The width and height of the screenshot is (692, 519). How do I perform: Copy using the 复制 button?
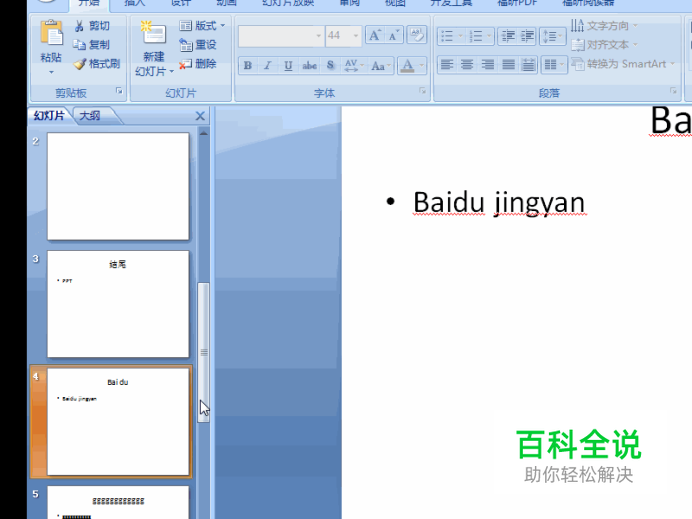pos(91,45)
